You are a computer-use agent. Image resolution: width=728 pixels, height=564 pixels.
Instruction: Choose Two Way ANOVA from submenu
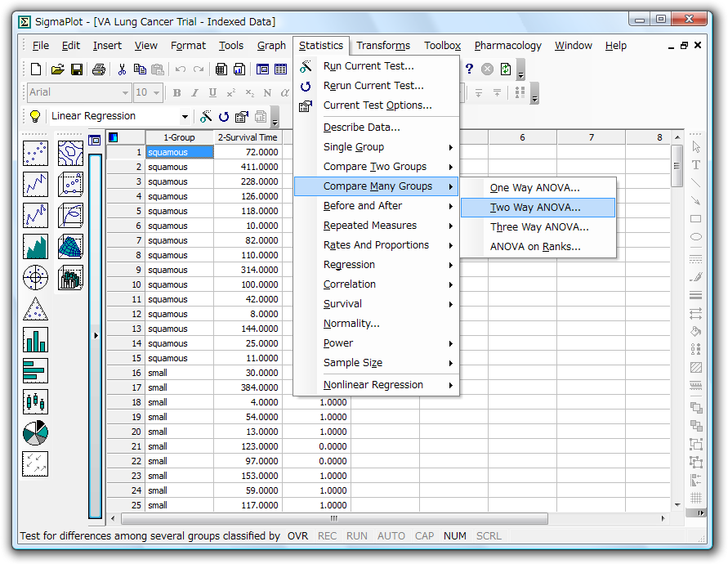pos(538,208)
